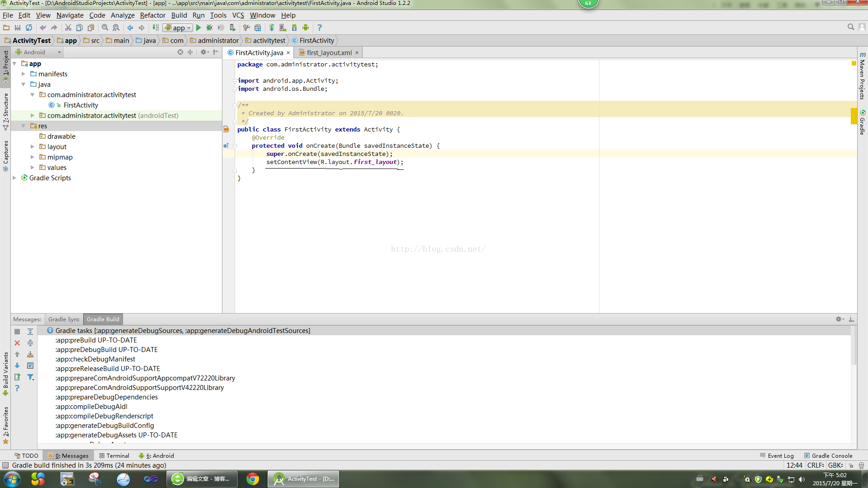Expand Gradle Scripts node

pos(14,178)
